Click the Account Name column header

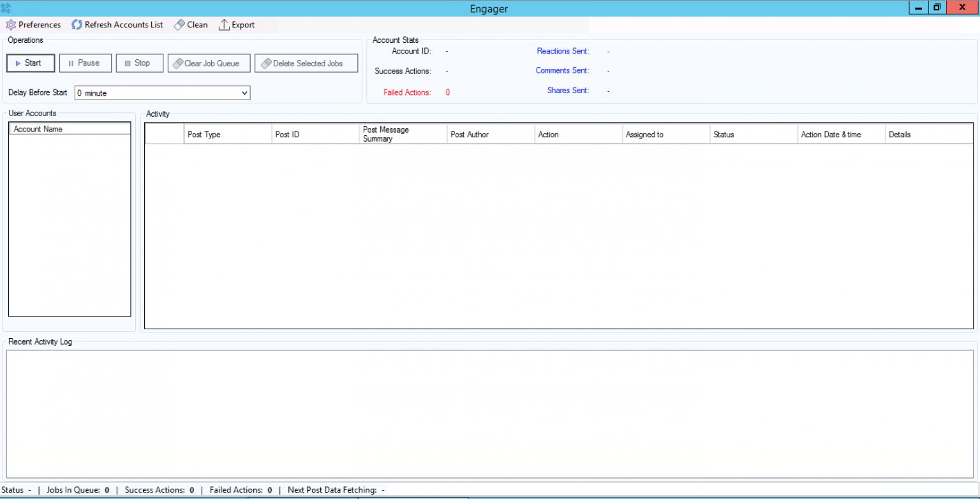click(x=70, y=129)
